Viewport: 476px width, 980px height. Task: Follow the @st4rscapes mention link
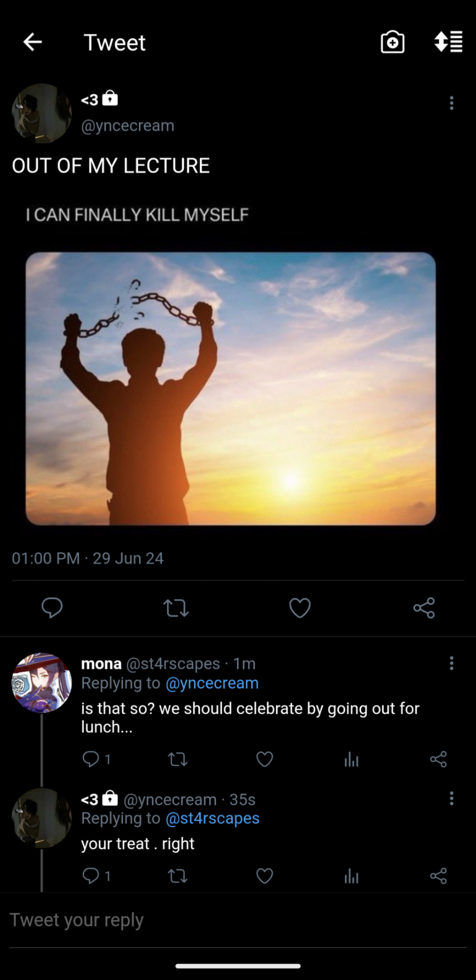pos(212,818)
